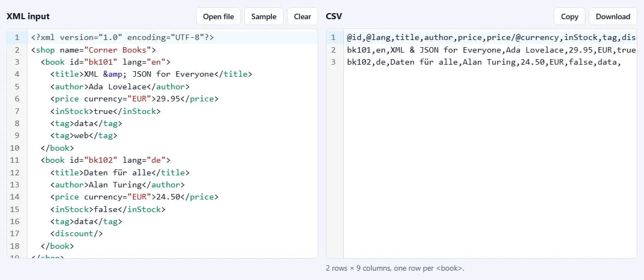This screenshot has width=644, height=280.
Task: Click the inStock true line
Action: 173,111
